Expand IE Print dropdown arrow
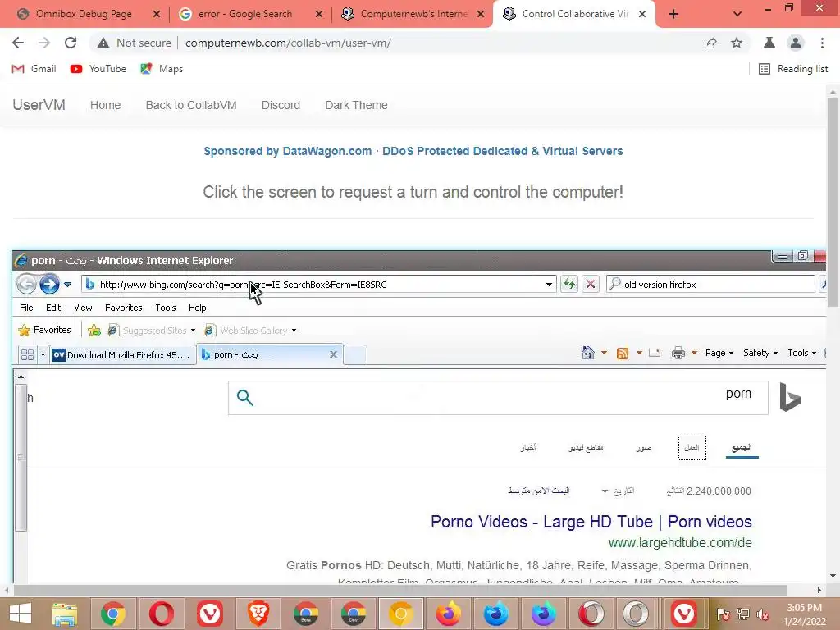Screen dimensions: 840x630 pos(694,353)
